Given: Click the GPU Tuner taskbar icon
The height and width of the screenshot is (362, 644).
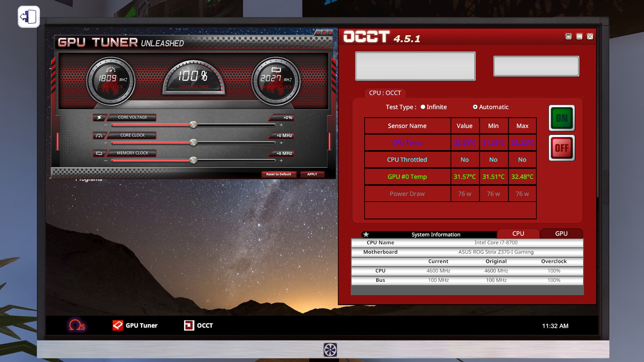Looking at the screenshot, I should (x=135, y=325).
